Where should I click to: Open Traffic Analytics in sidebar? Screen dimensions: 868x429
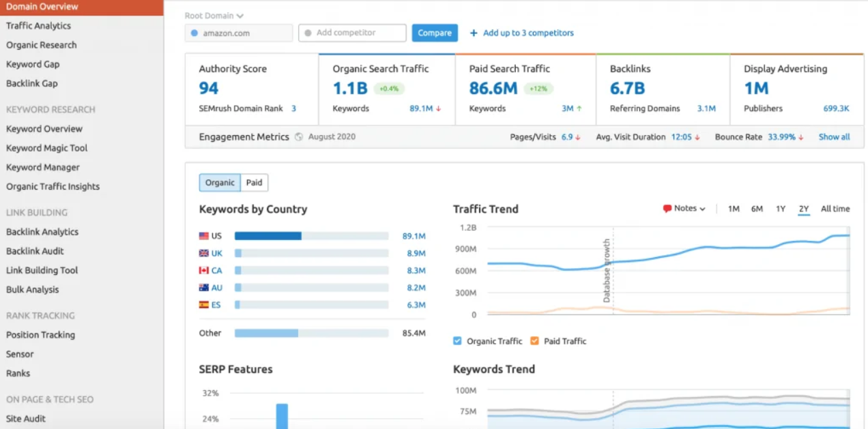pos(38,26)
